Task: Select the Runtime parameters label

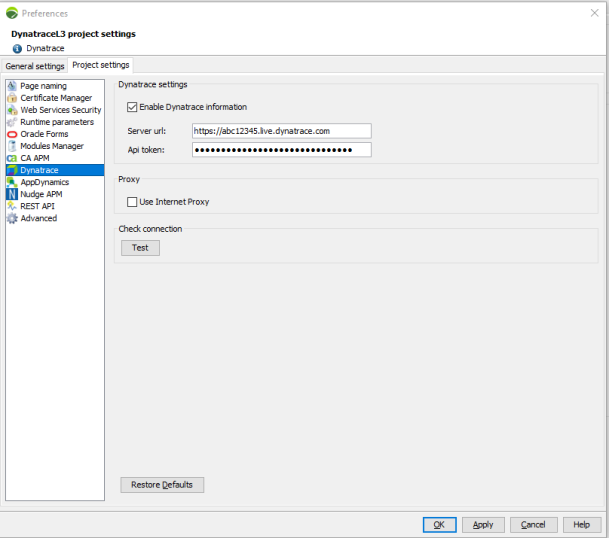Action: tap(57, 122)
